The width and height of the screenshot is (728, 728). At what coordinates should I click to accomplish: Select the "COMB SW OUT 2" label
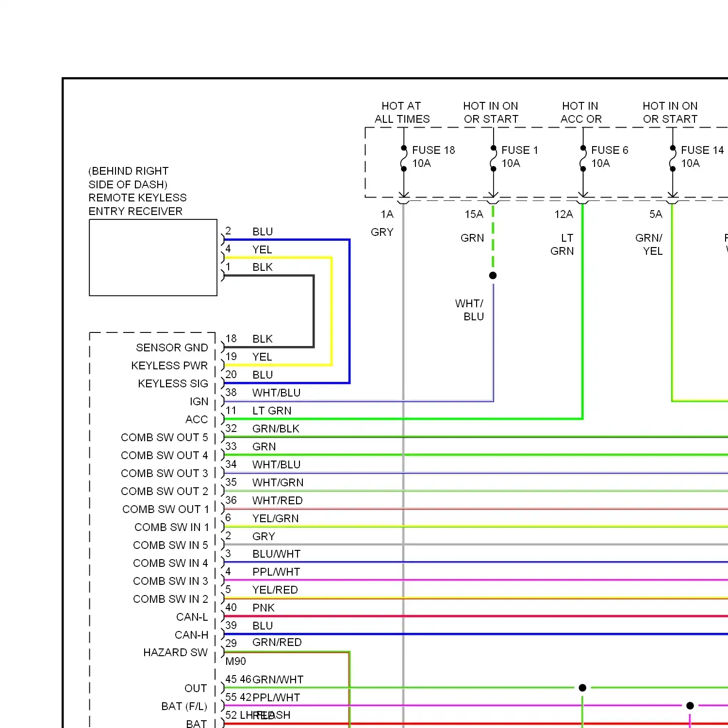point(165,492)
